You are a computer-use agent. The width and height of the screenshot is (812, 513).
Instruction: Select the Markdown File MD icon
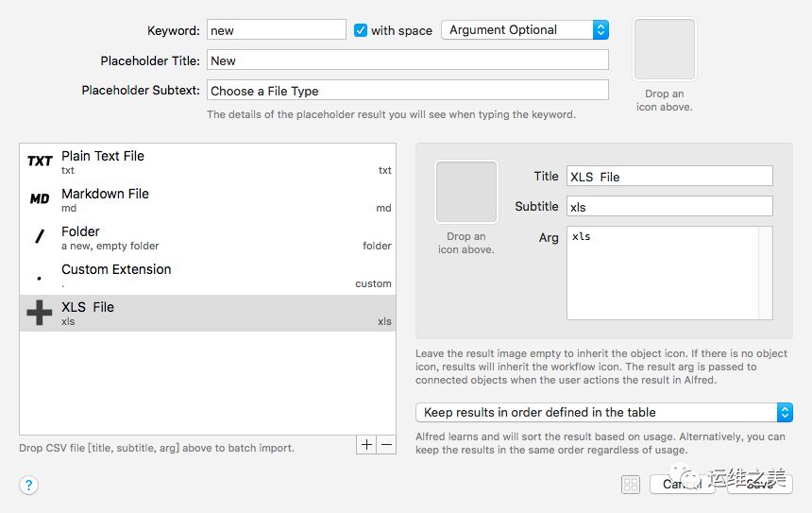[x=40, y=199]
